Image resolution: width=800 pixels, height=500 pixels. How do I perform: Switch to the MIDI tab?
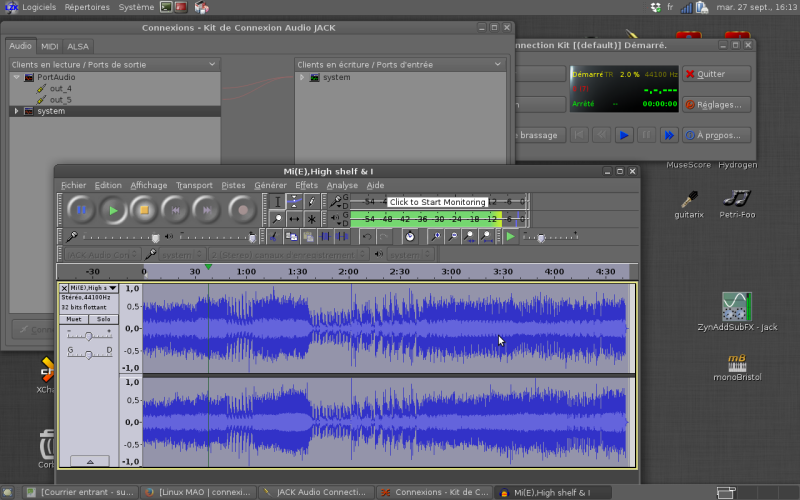click(49, 46)
